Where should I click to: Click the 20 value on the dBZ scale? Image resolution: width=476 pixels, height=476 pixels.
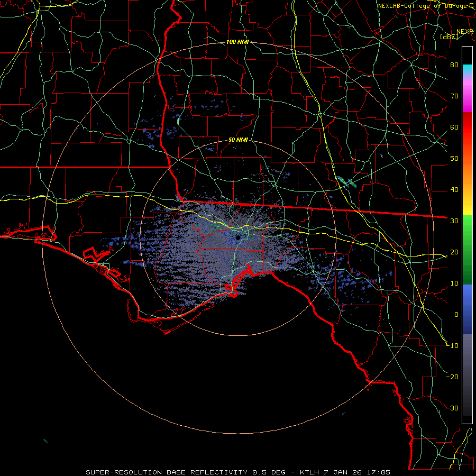(x=454, y=252)
